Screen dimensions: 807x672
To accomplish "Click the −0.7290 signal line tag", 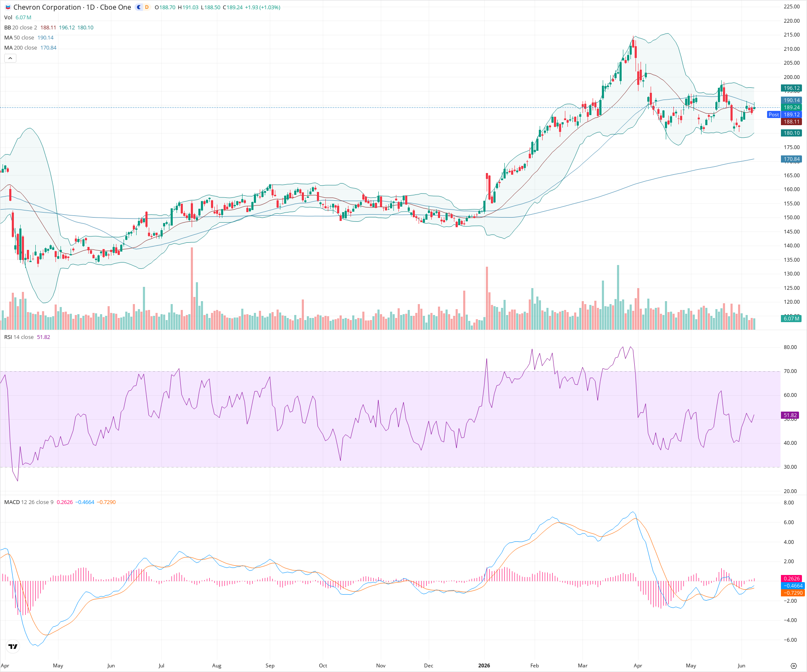I will 793,593.
